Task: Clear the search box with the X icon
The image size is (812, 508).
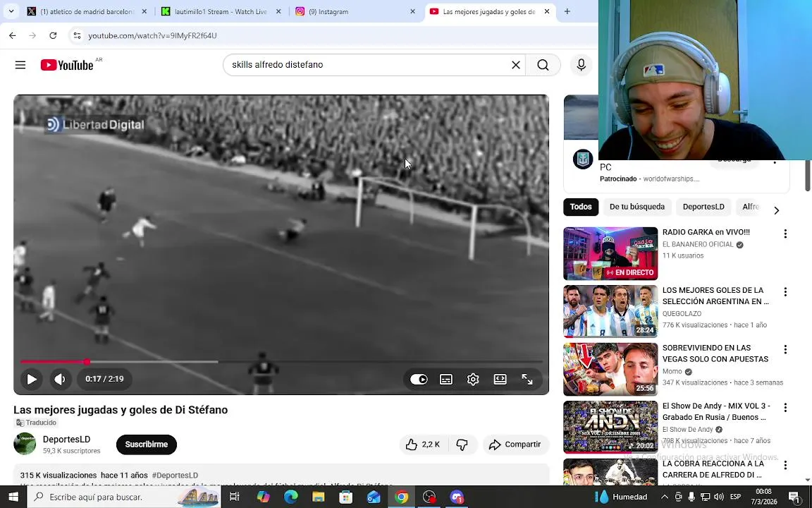Action: pos(516,65)
